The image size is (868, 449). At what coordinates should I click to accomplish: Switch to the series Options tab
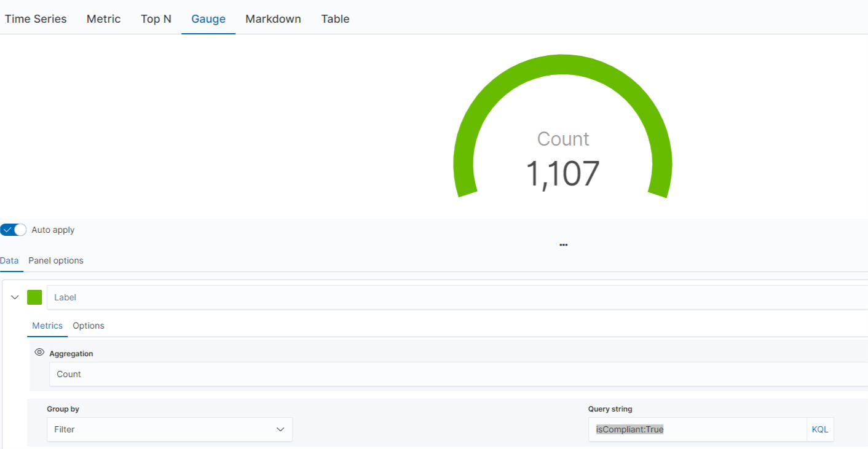pyautogui.click(x=89, y=326)
